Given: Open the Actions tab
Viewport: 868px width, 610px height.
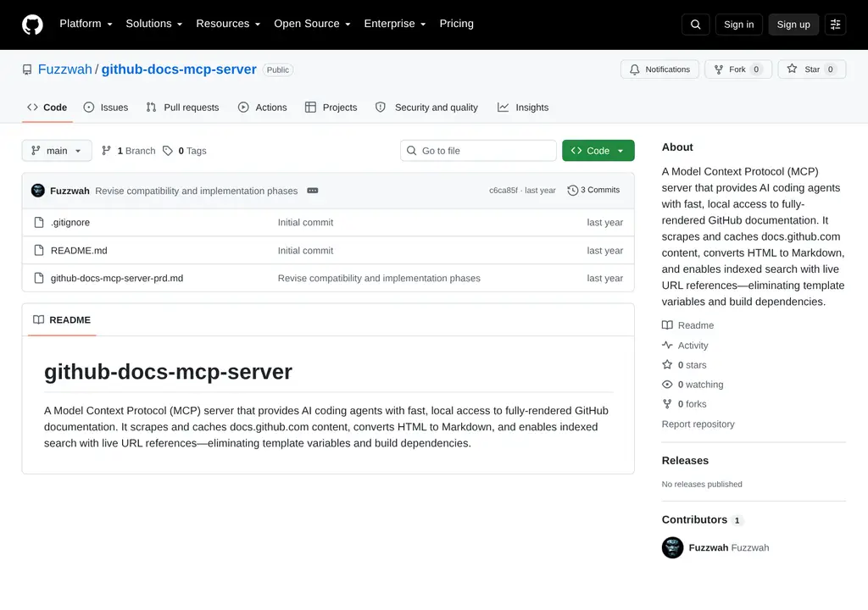Looking at the screenshot, I should [x=263, y=108].
